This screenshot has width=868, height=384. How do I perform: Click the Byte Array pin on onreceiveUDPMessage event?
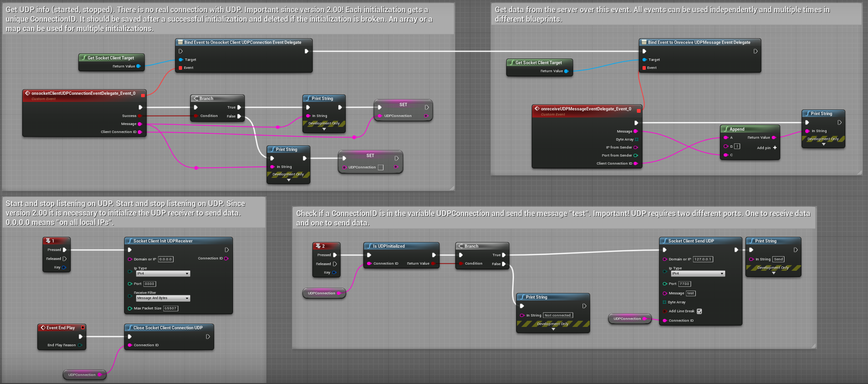point(636,139)
